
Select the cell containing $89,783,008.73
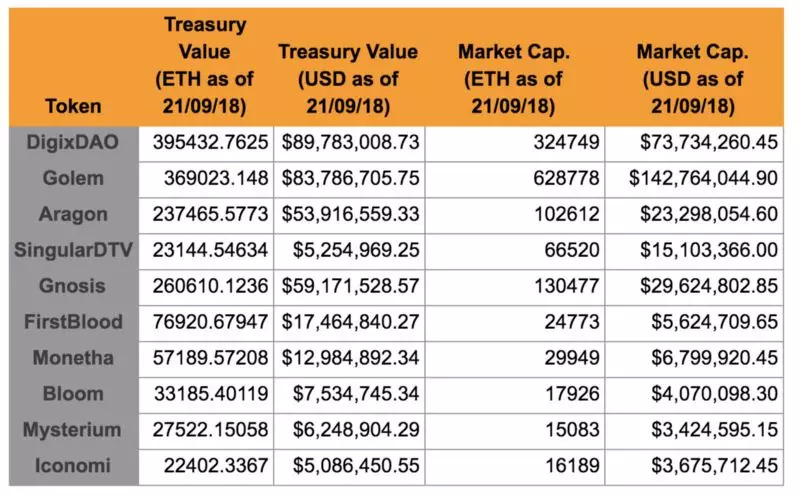click(350, 143)
